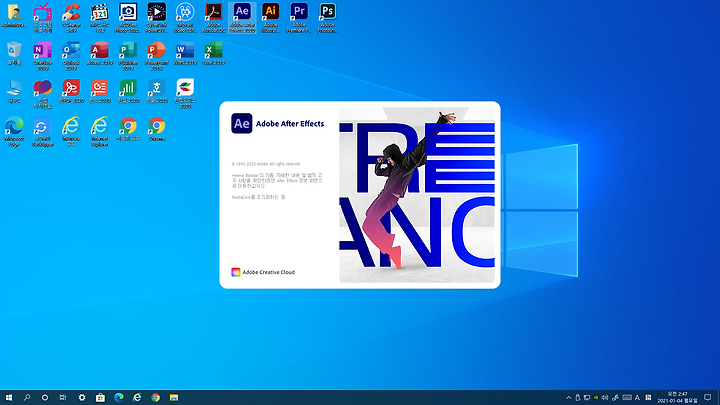Select the Hancom PDF 2020 desktop icon

(x=71, y=91)
